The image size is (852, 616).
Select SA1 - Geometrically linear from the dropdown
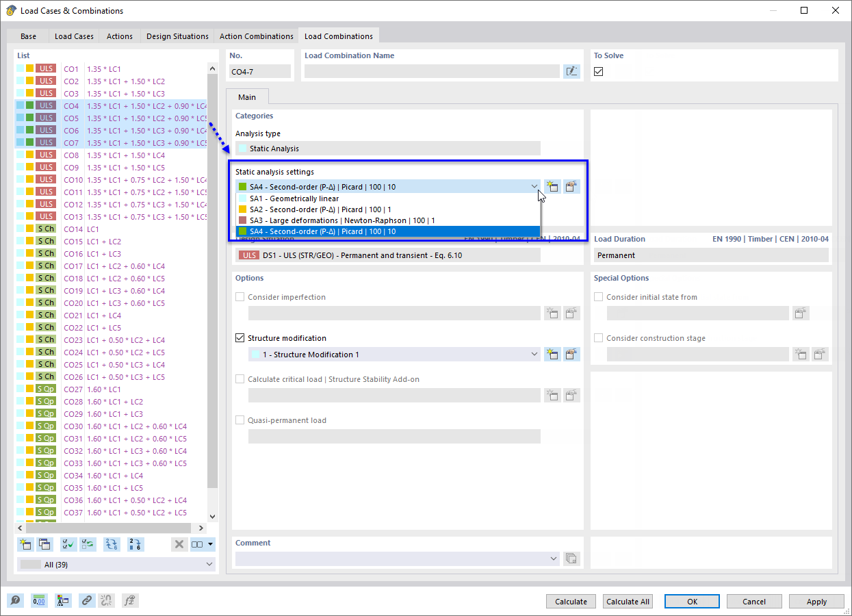308,198
